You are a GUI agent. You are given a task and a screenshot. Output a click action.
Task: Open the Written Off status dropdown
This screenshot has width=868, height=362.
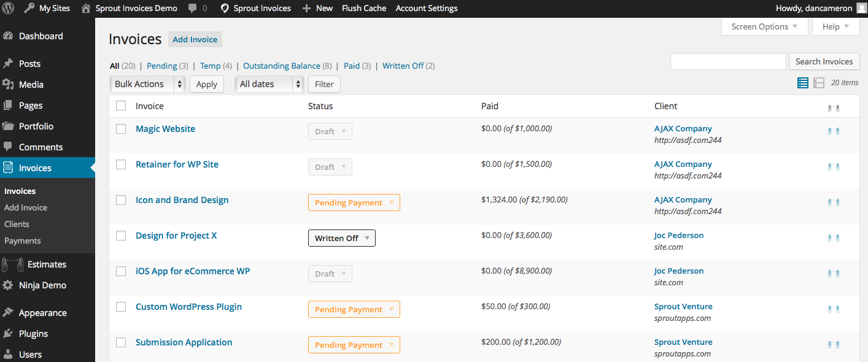coord(341,238)
